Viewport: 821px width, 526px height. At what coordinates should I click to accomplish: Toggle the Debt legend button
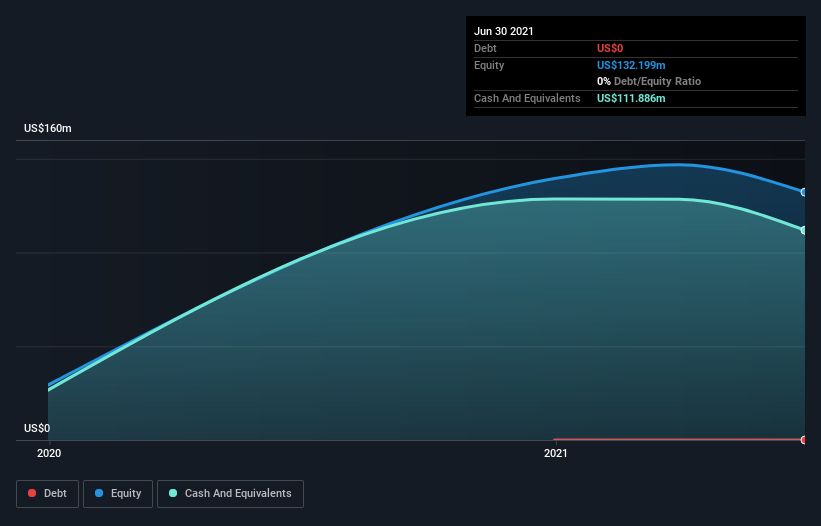[x=47, y=494]
